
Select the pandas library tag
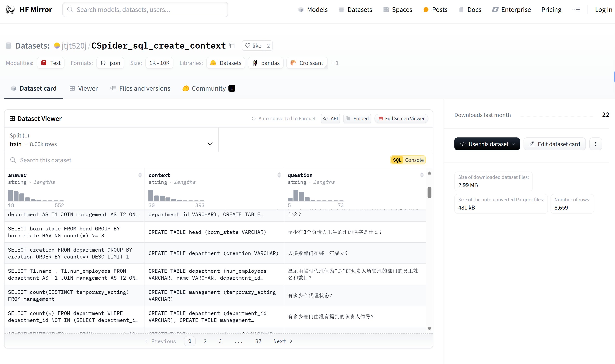pos(266,63)
